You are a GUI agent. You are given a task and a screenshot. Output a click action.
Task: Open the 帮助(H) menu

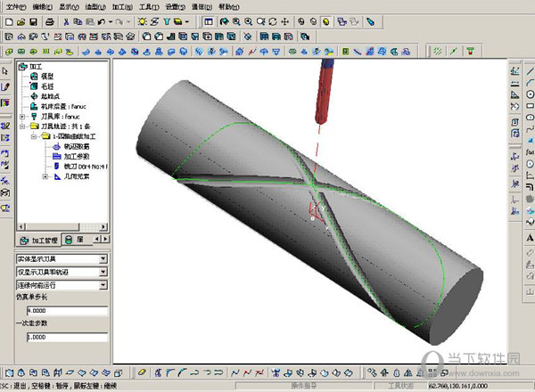(x=229, y=6)
